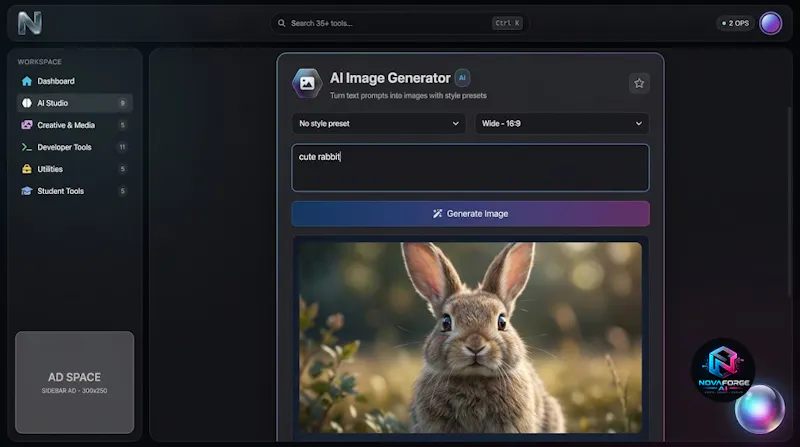Open Utilities category

pyautogui.click(x=74, y=169)
